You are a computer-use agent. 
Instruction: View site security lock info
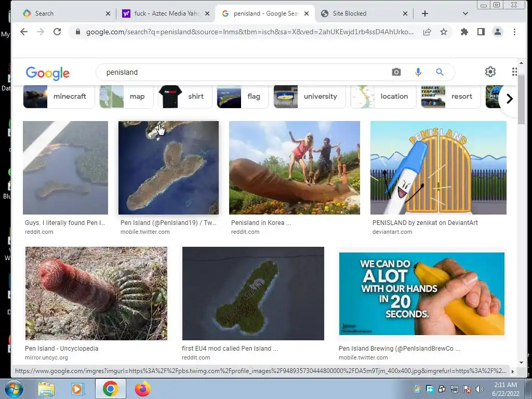pos(78,32)
